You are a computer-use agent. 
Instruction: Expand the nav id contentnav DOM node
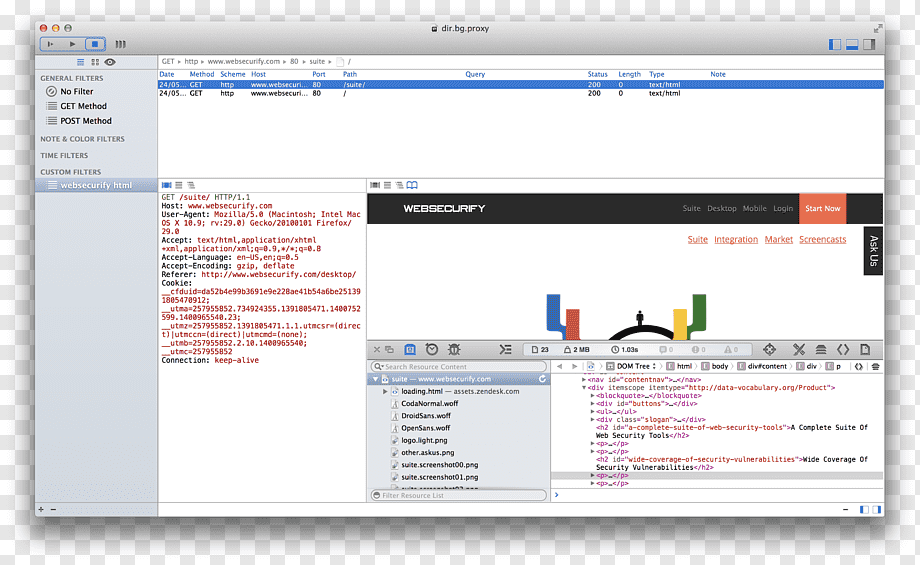(x=584, y=380)
